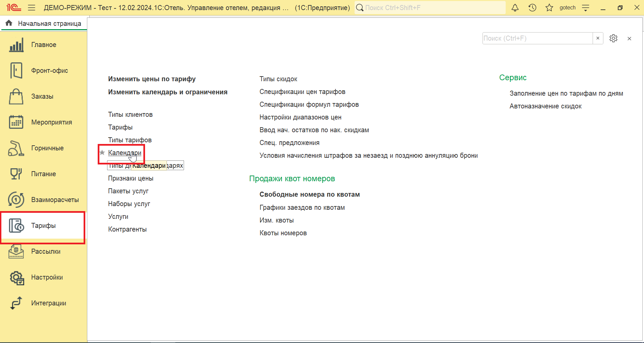Open notifications bell
The image size is (644, 343).
[515, 7]
